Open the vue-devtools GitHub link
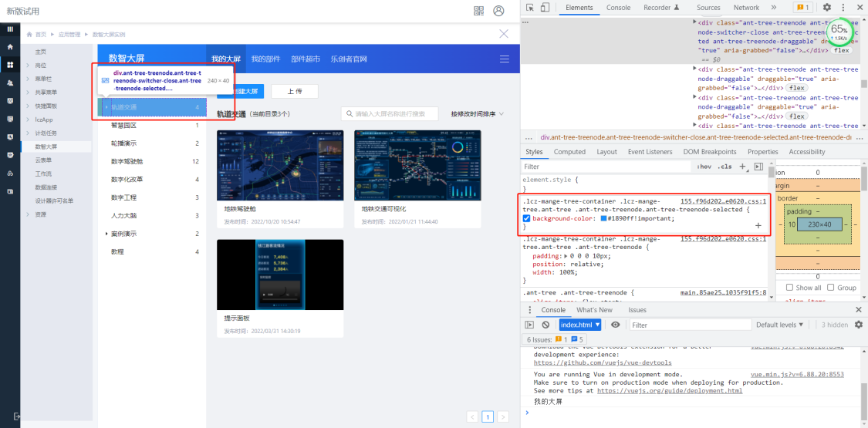Image resolution: width=868 pixels, height=428 pixels. pyautogui.click(x=602, y=362)
